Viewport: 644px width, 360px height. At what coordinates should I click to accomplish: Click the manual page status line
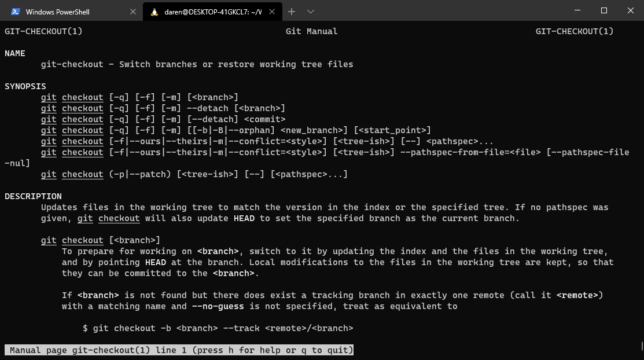[x=179, y=350]
